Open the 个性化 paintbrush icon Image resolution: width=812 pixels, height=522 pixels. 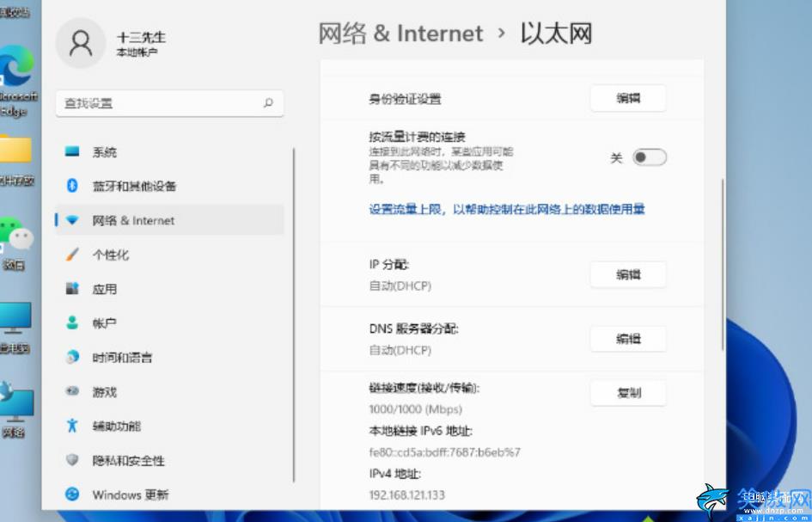pyautogui.click(x=72, y=255)
